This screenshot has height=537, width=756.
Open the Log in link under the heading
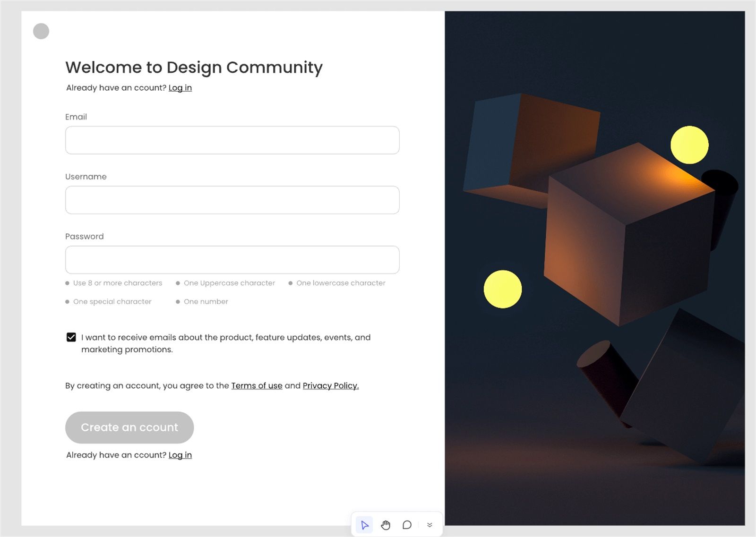pos(180,88)
